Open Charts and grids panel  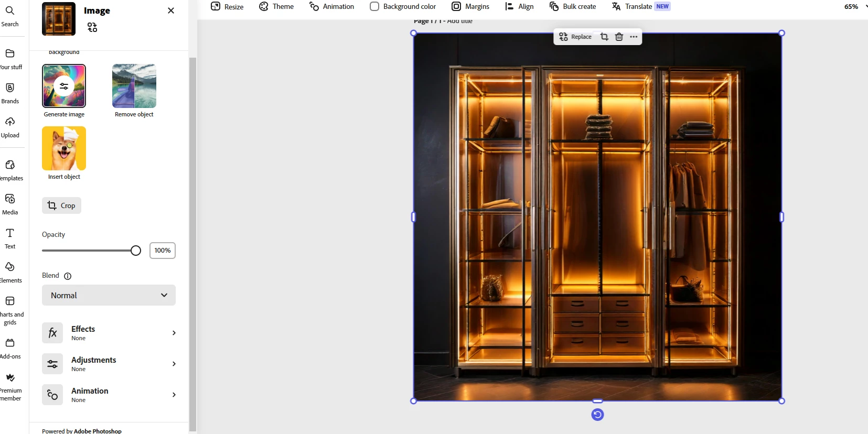click(10, 310)
